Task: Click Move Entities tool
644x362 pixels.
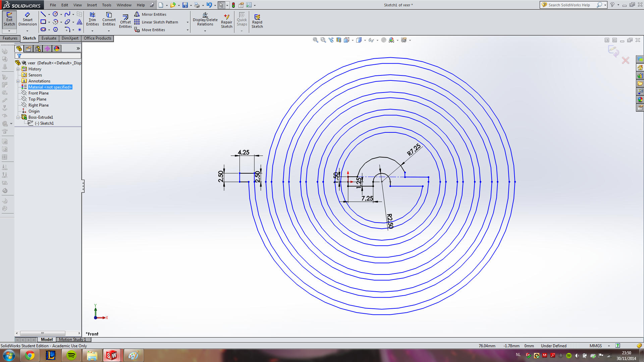Action: click(150, 30)
